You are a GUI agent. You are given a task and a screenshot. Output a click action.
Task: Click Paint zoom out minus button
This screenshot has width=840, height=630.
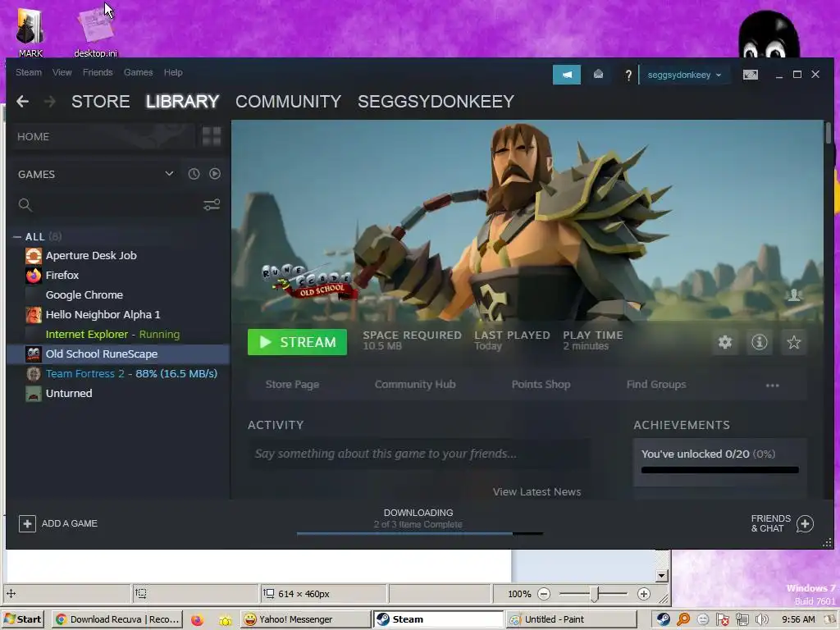pyautogui.click(x=544, y=594)
